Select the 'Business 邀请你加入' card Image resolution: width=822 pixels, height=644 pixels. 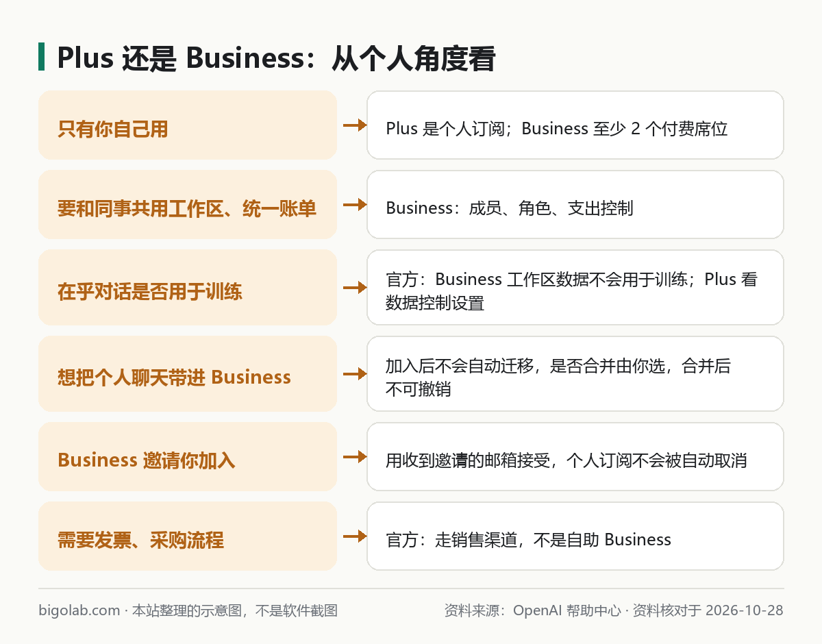(188, 457)
